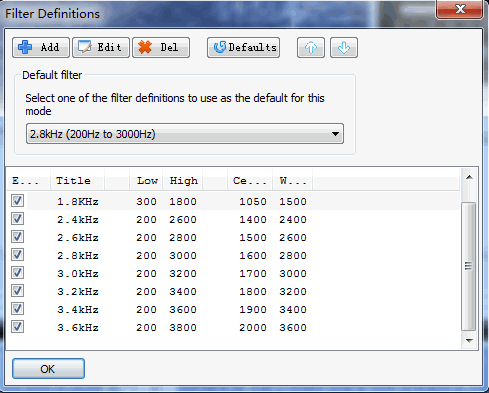Uncheck the 3.6kHz filter checkbox
This screenshot has height=393, width=489.
(17, 327)
